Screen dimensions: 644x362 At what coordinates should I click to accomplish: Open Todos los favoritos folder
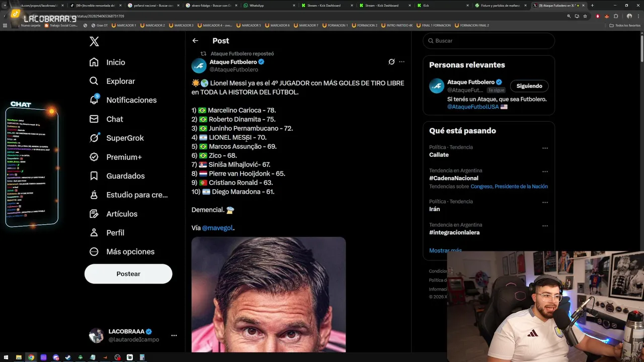pos(625,25)
